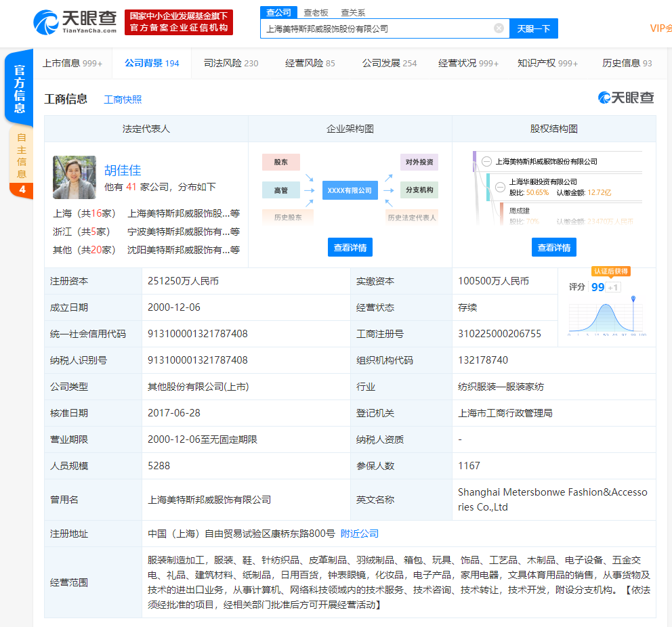Click the score distribution chart marker
Image resolution: width=672 pixels, height=627 pixels.
[633, 299]
